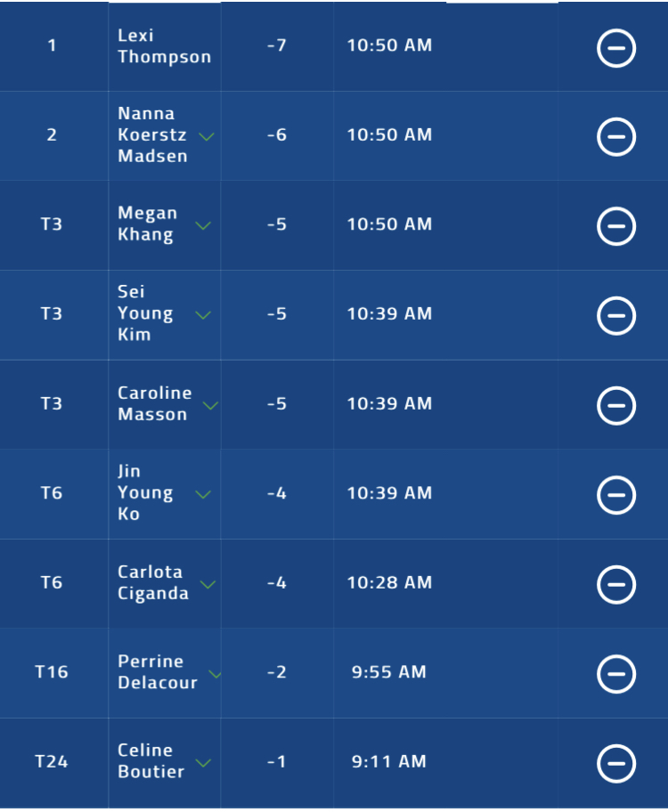Click the minus circle for Perrine Delacour
The width and height of the screenshot is (668, 812).
click(x=615, y=674)
